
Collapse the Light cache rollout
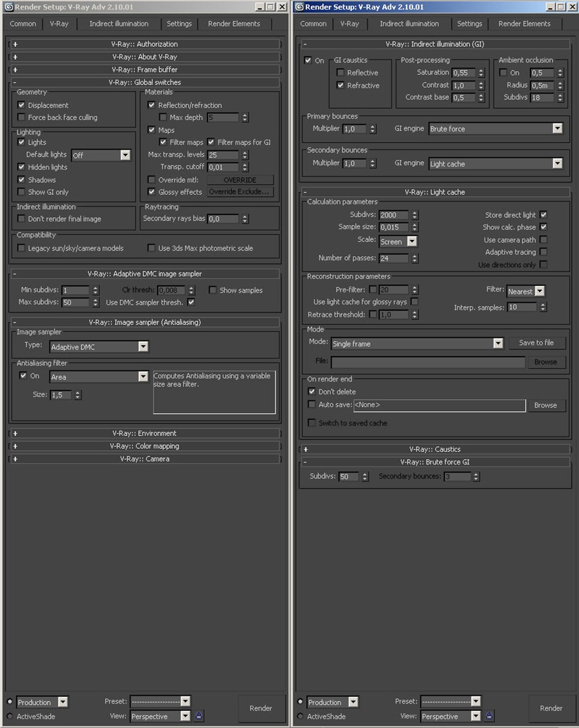click(435, 192)
